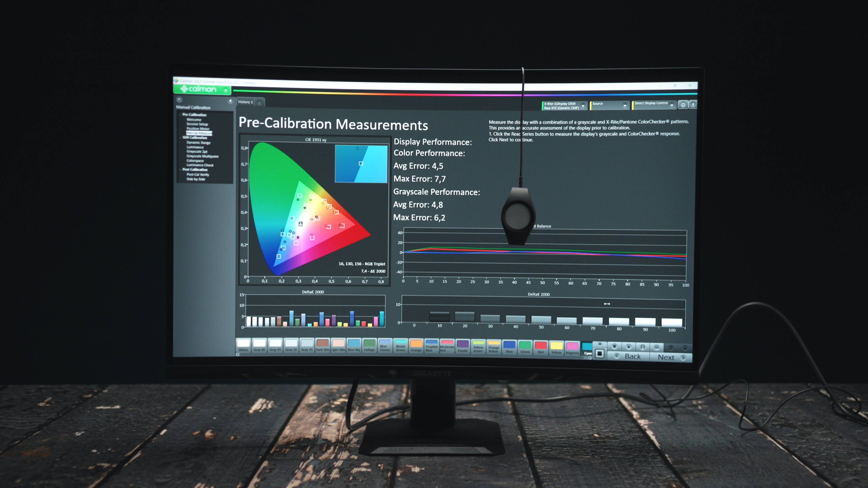Open the settings gear icon at top right
868x488 pixels.
[683, 105]
